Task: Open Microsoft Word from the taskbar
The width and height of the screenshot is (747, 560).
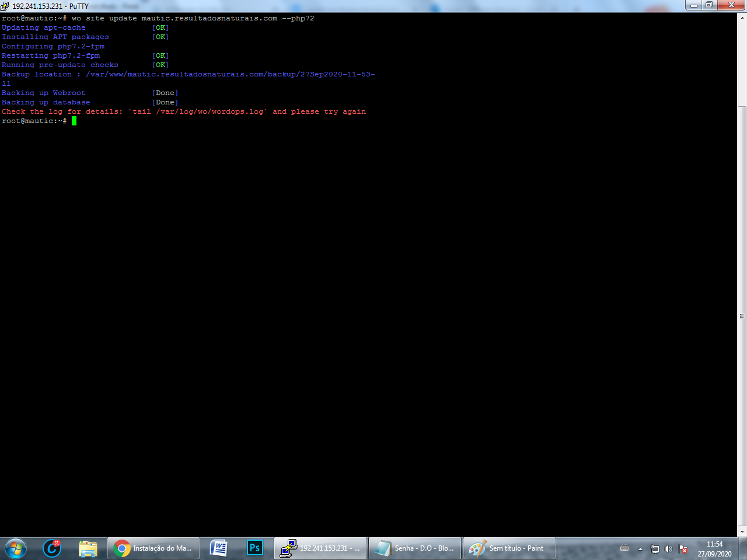Action: click(x=218, y=548)
